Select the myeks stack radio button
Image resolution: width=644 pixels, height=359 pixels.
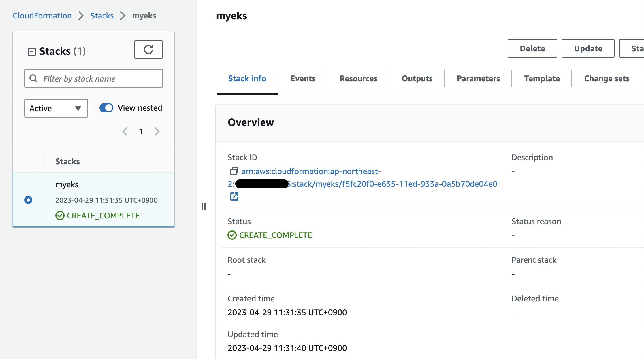pyautogui.click(x=28, y=200)
